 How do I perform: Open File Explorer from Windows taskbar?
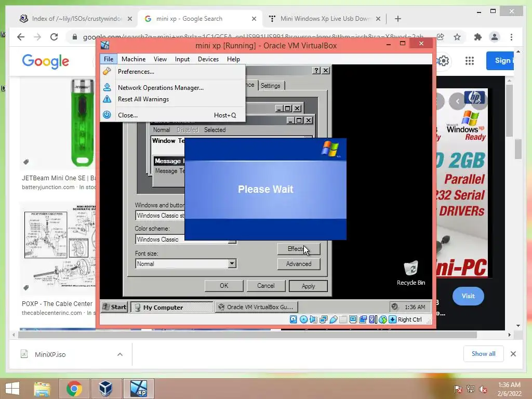point(42,389)
